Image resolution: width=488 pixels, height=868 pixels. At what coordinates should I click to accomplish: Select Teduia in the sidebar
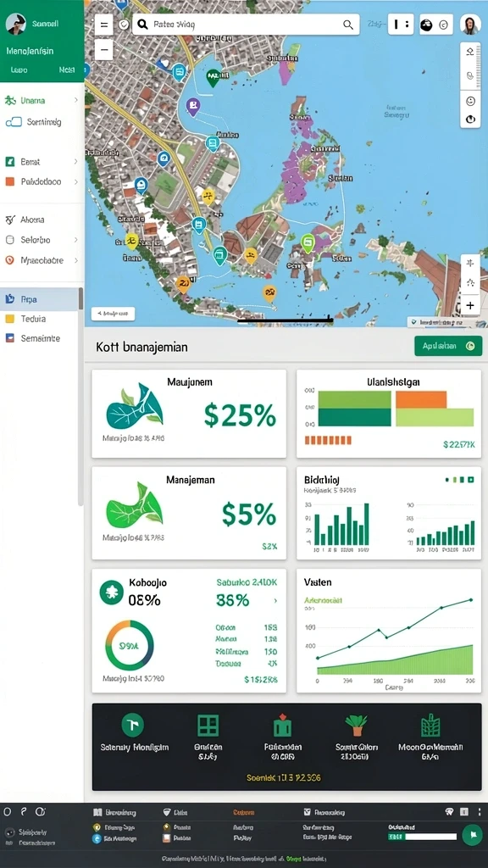[42, 319]
